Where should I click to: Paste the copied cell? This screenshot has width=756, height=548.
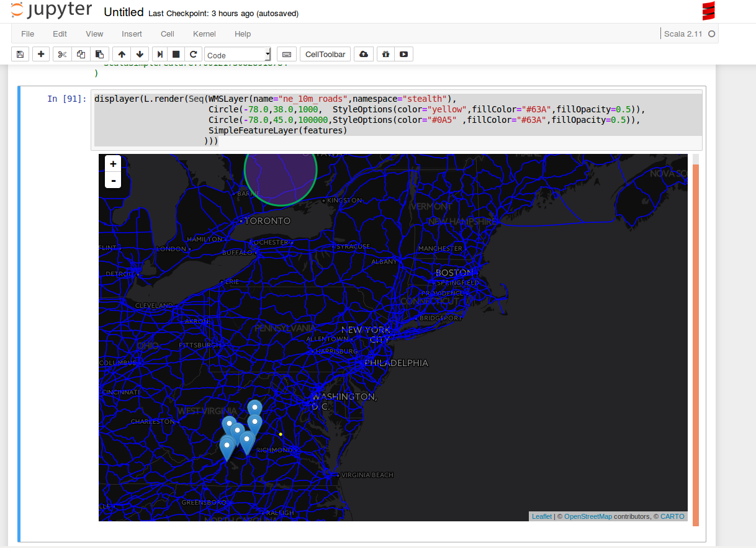point(99,54)
